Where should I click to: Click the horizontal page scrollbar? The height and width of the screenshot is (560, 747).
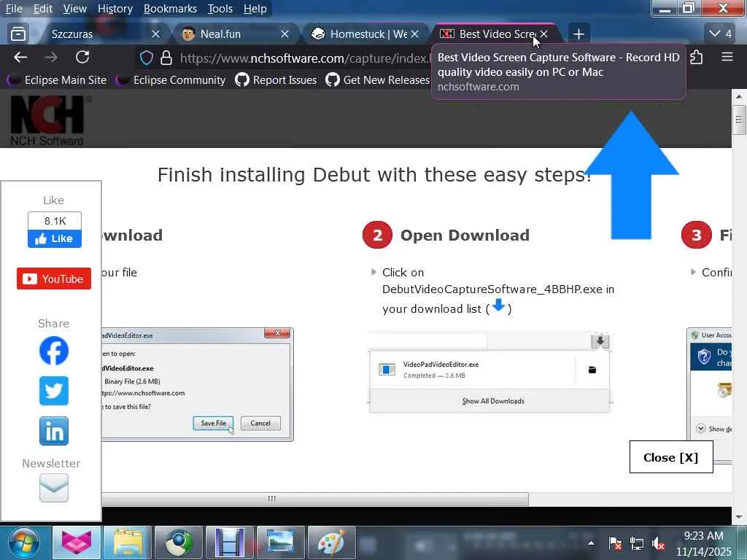314,499
